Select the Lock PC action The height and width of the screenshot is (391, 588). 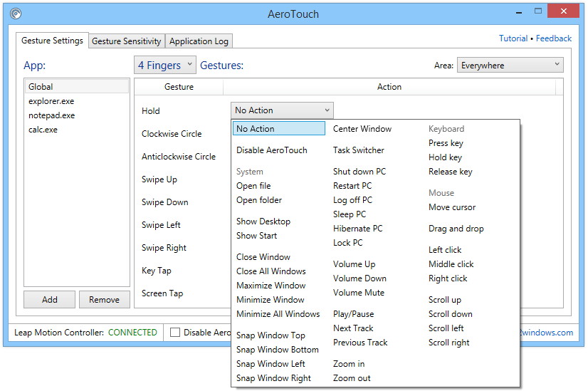(x=348, y=243)
